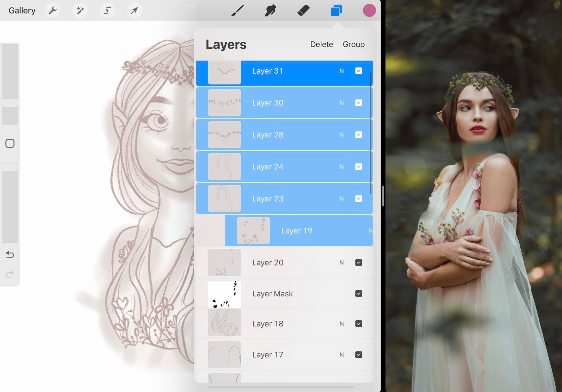Toggle visibility of Layer 18
Screen dimensions: 562x392
[359, 324]
